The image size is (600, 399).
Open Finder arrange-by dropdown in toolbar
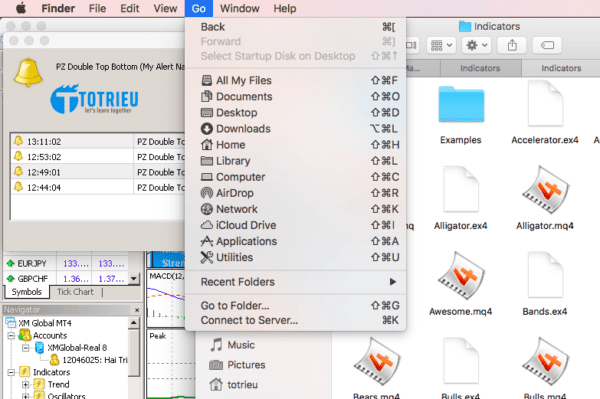pos(441,45)
